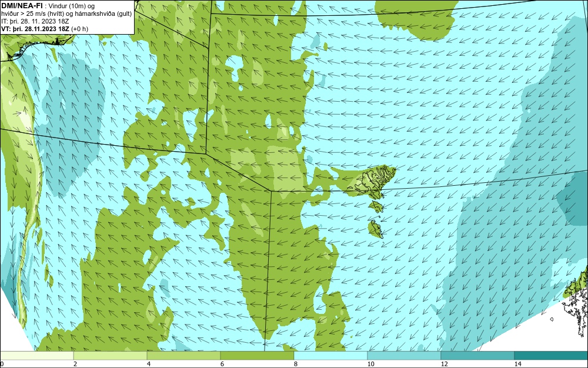
Task: Click the legend label '14'
Action: click(517, 364)
